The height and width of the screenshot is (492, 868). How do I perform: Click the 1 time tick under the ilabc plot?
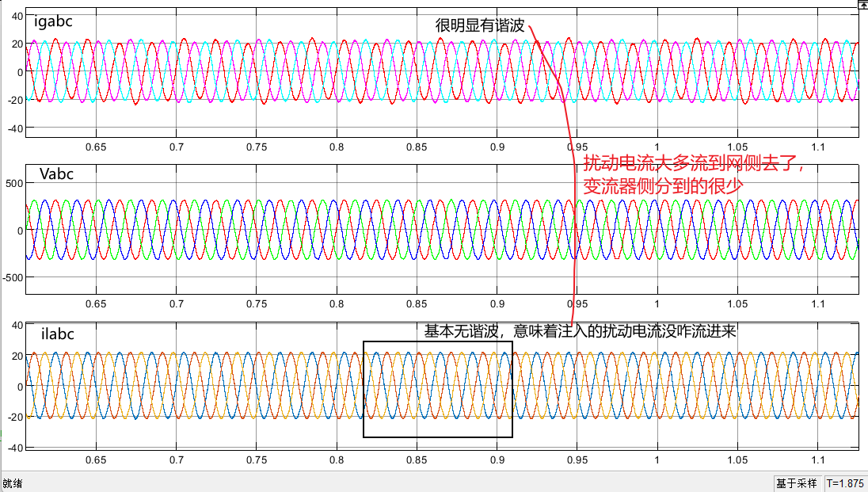pos(657,460)
